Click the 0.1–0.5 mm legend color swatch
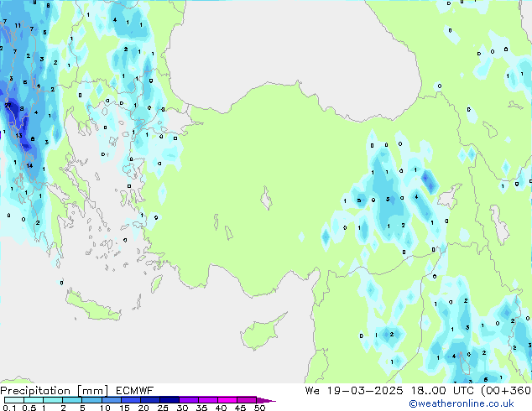This screenshot has height=411, width=532. [14, 400]
